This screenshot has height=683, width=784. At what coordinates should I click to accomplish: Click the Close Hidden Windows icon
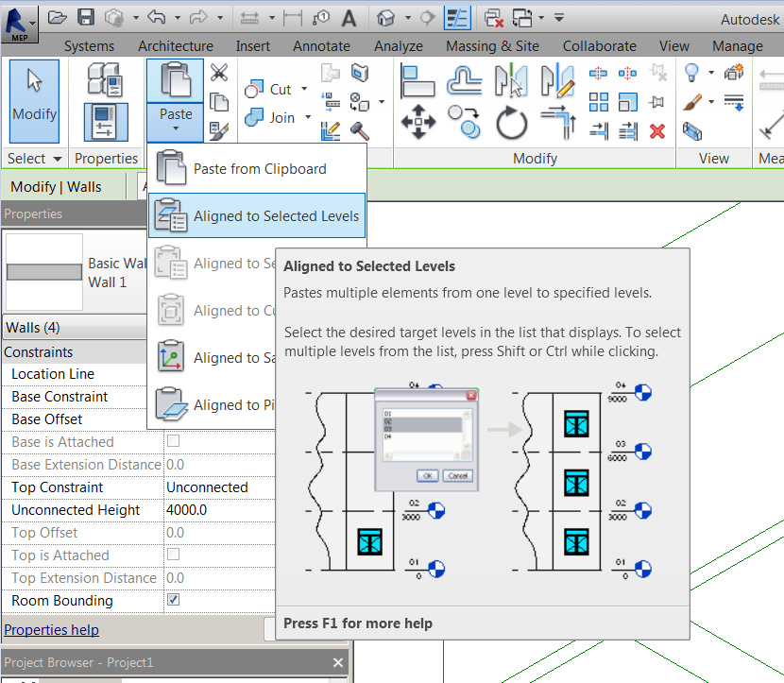(493, 19)
